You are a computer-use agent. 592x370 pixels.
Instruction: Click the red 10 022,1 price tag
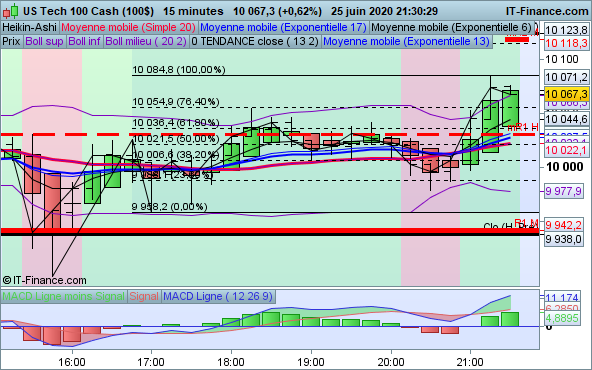point(566,150)
